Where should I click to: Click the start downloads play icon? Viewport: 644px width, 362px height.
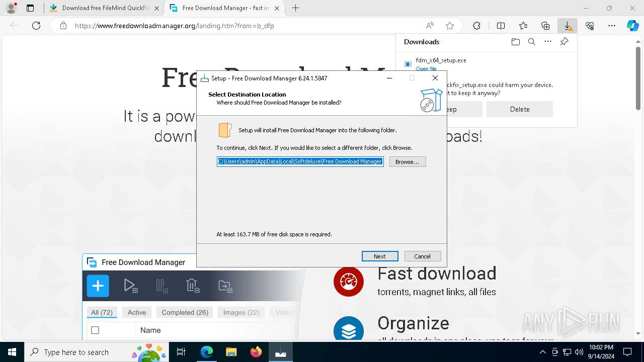(130, 286)
